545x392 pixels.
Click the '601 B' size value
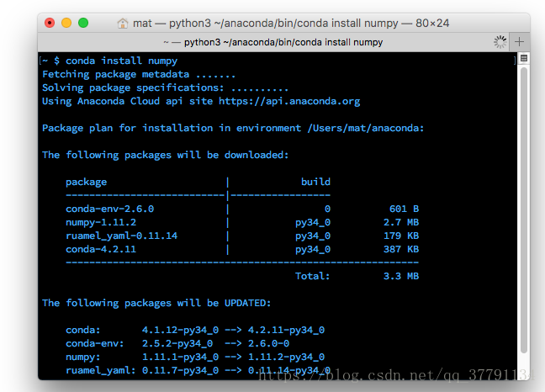(404, 209)
